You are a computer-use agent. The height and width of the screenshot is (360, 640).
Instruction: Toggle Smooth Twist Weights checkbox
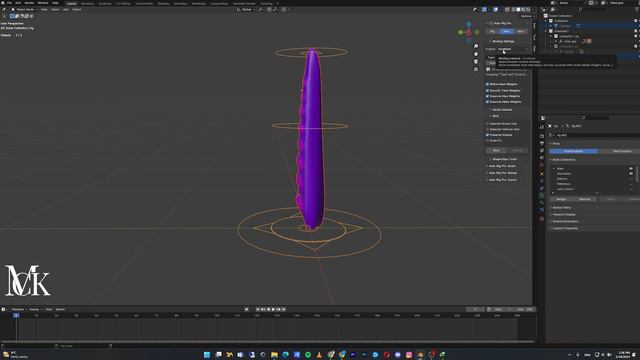(x=487, y=90)
